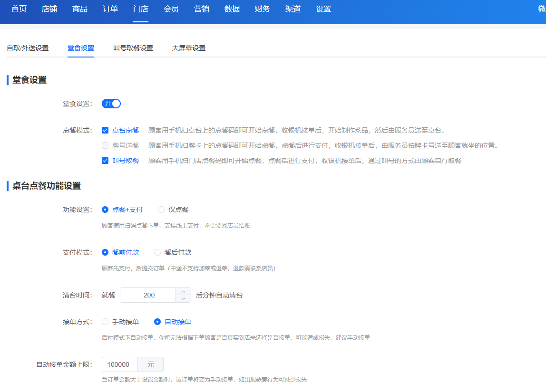Open the 渠道 navigation item
This screenshot has width=546, height=392.
tap(293, 9)
